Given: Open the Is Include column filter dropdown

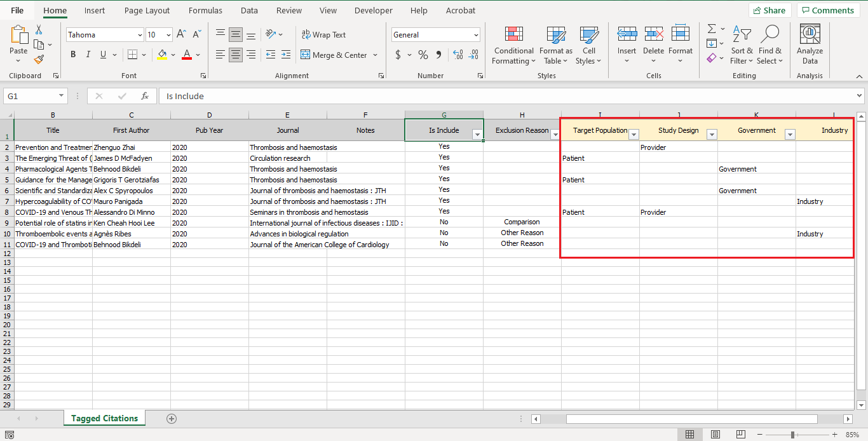Looking at the screenshot, I should point(477,134).
